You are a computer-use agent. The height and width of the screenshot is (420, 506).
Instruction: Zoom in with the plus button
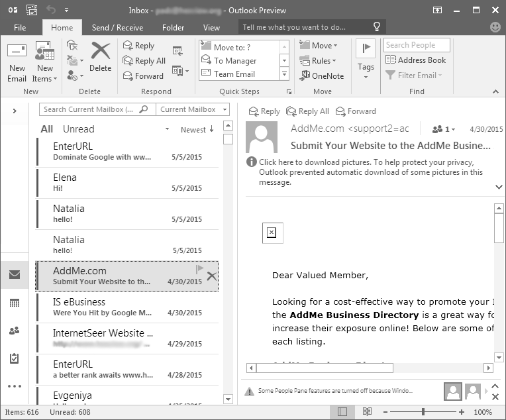click(x=462, y=412)
